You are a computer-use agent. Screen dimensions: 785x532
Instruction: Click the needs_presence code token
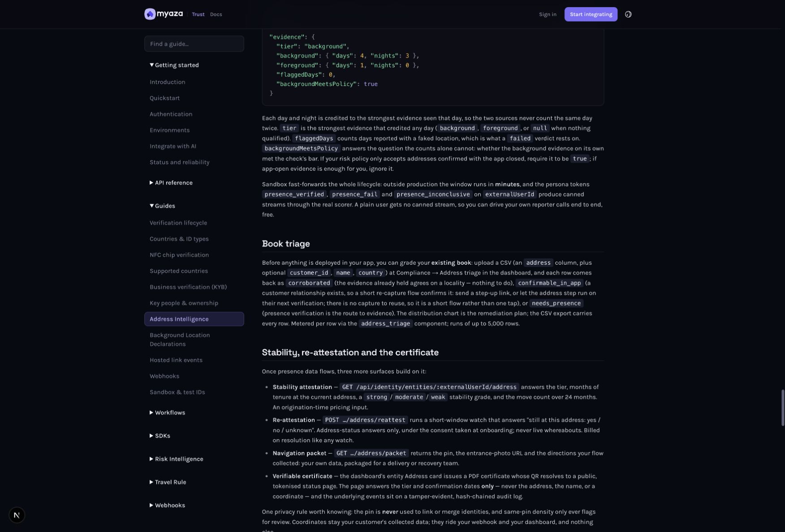(556, 304)
